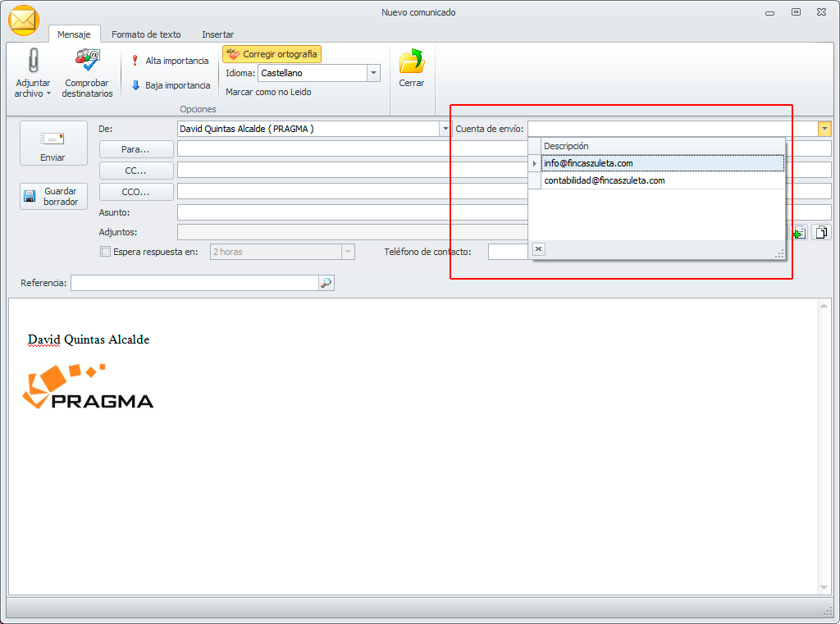Click the Adjuntar archivo paperclip icon

pos(33,61)
